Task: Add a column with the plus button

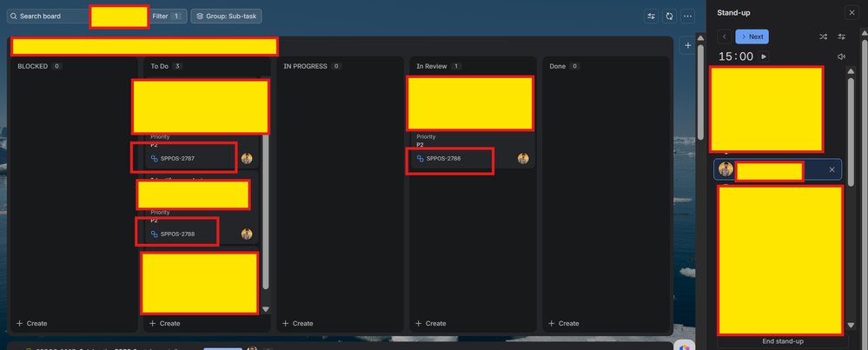Action: pyautogui.click(x=687, y=46)
